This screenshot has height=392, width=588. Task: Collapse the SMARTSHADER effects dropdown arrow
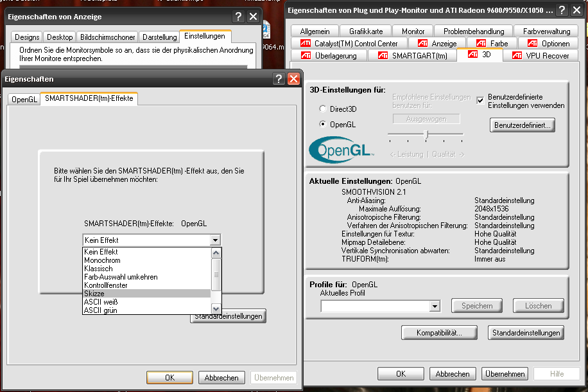[215, 240]
